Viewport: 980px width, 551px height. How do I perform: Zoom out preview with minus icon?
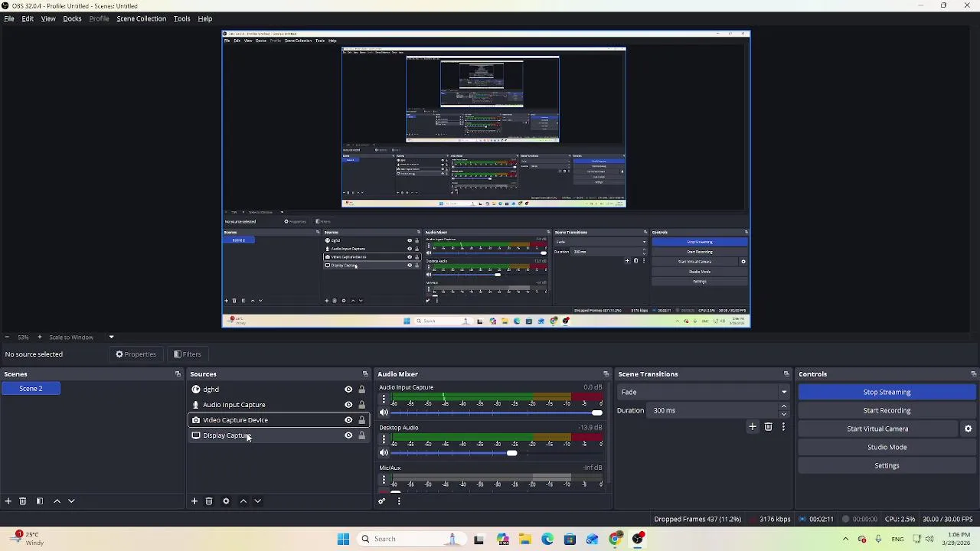[x=7, y=337]
